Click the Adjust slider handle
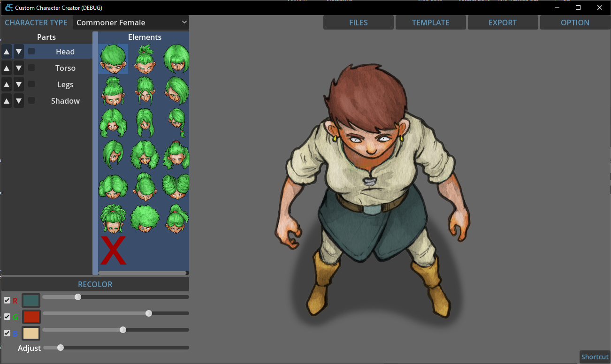Image resolution: width=611 pixels, height=364 pixels. point(60,348)
